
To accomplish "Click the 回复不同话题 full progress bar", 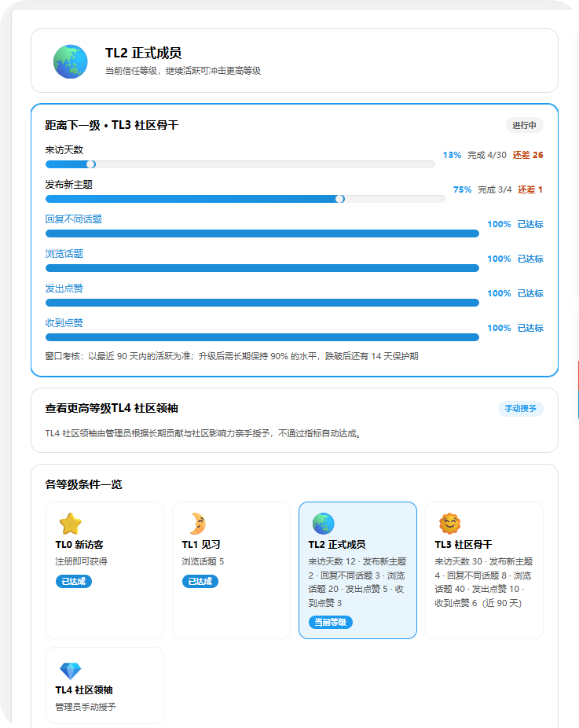I will coord(262,233).
